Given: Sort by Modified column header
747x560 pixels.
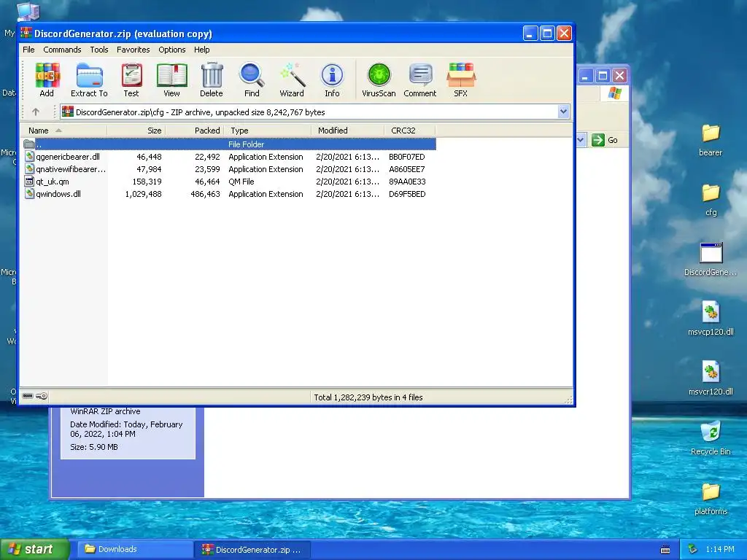Looking at the screenshot, I should [347, 131].
